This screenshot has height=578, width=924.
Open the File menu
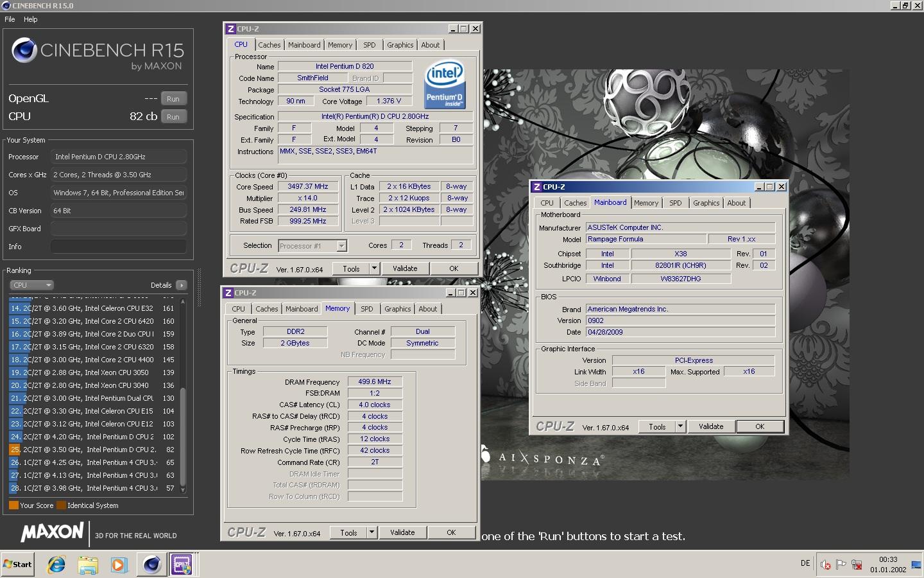pyautogui.click(x=10, y=19)
